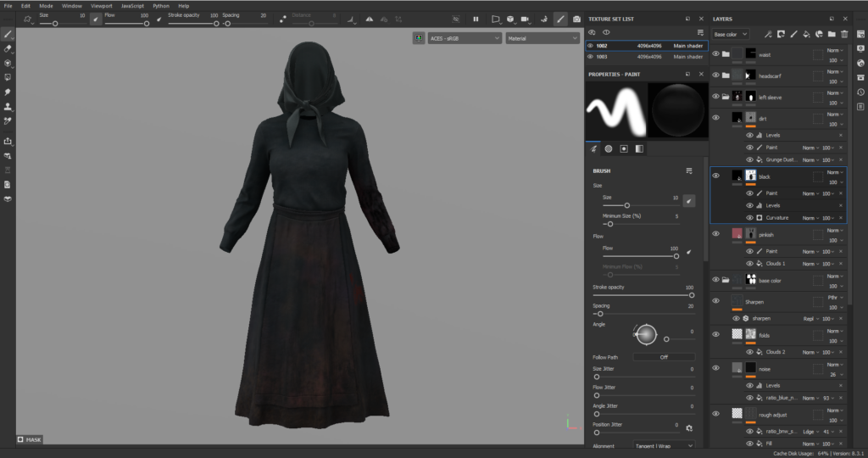This screenshot has height=458, width=868.
Task: Toggle visibility of the pinkish layer
Action: pos(715,233)
